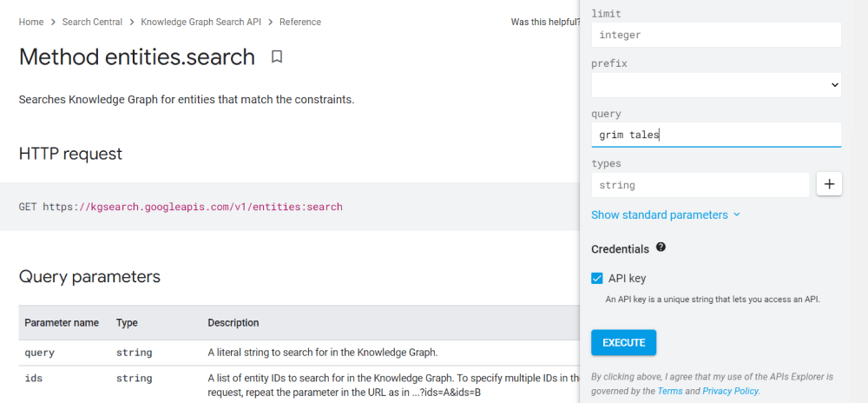Click the Parameter name column header

(x=62, y=323)
